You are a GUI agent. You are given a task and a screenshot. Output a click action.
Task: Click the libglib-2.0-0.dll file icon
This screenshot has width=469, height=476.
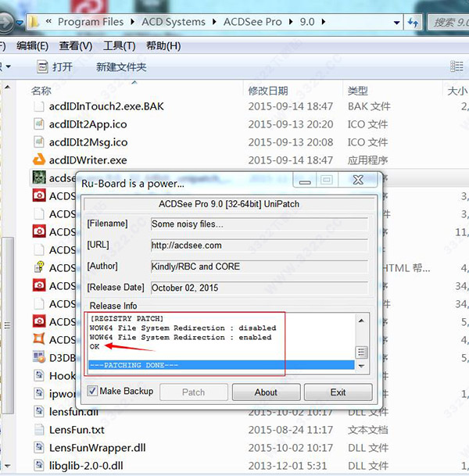coord(39,465)
